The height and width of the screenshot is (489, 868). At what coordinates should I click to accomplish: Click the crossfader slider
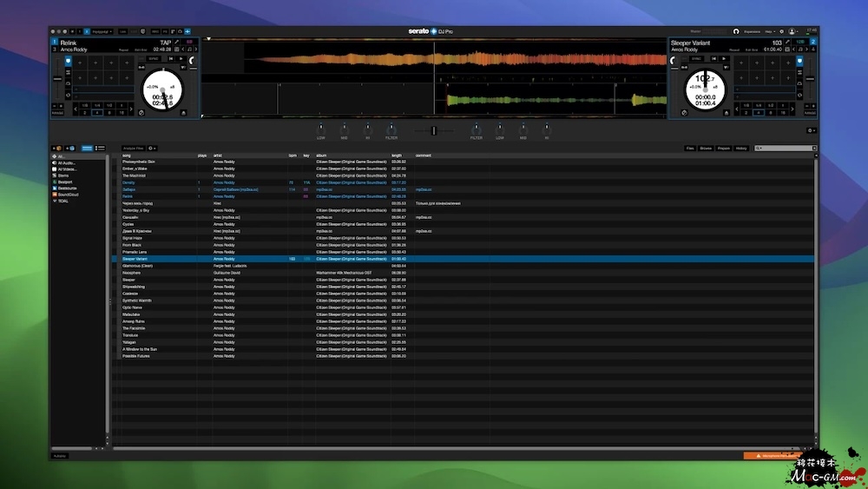click(x=433, y=130)
